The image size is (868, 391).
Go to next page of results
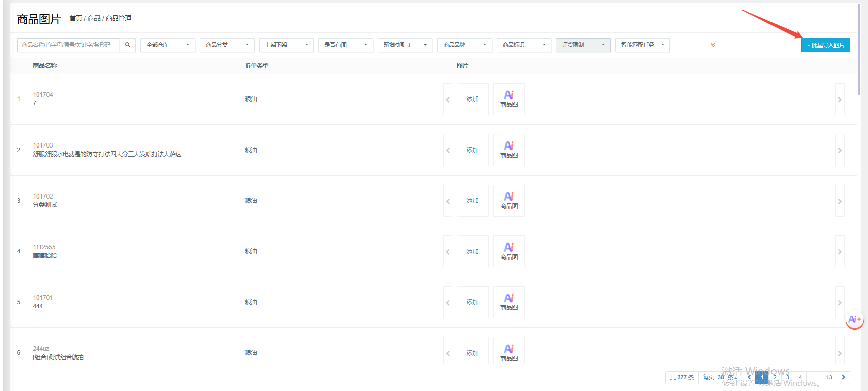[x=843, y=377]
